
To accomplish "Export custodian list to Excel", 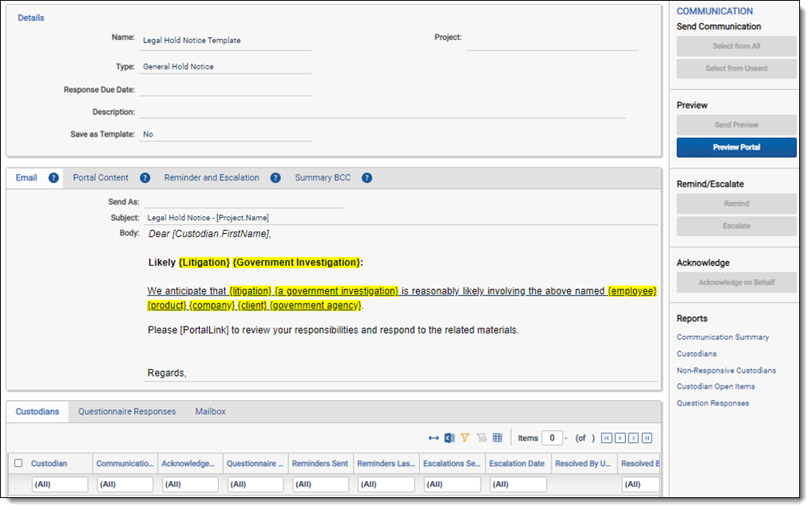I will pos(450,438).
